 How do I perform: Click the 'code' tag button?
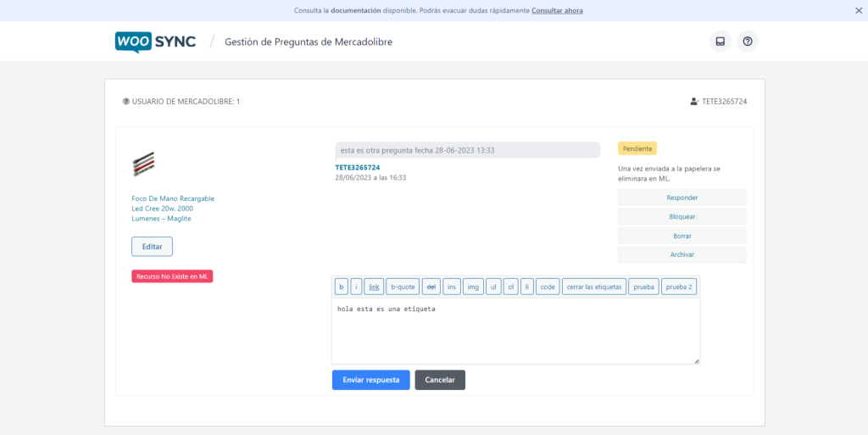(548, 287)
